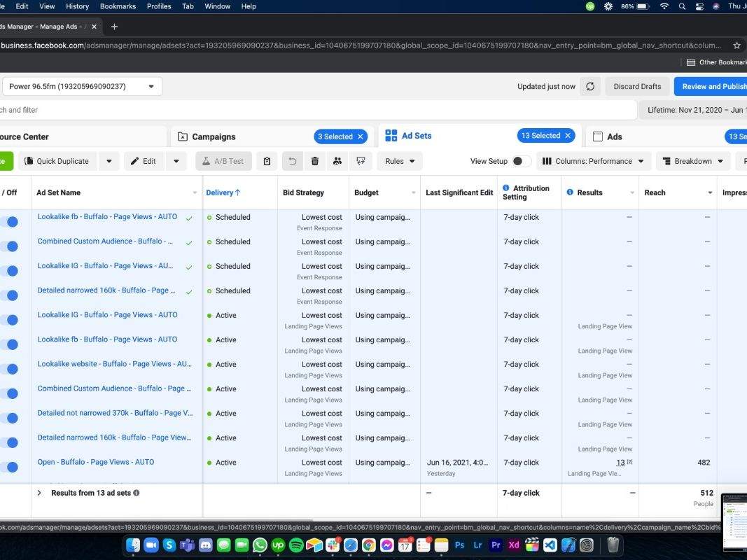The width and height of the screenshot is (747, 560).
Task: Open a new browser tab with plus icon
Action: pyautogui.click(x=114, y=27)
